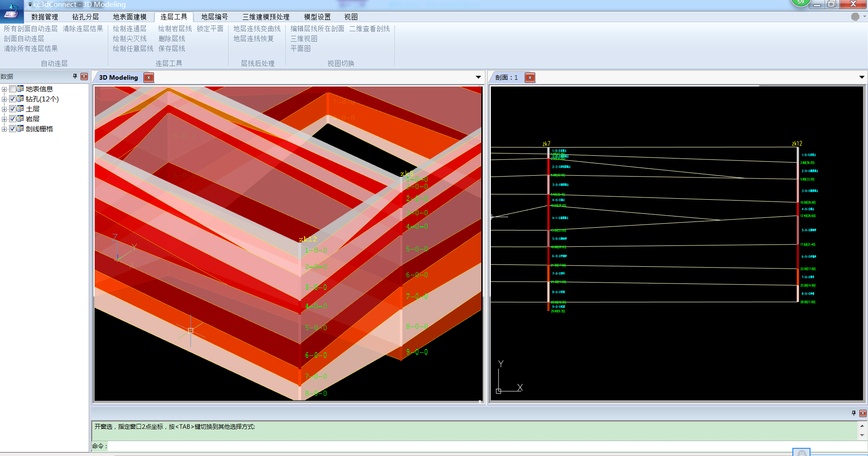Close the 数据 panel
Screen dimensions: 868x456
tap(84, 77)
